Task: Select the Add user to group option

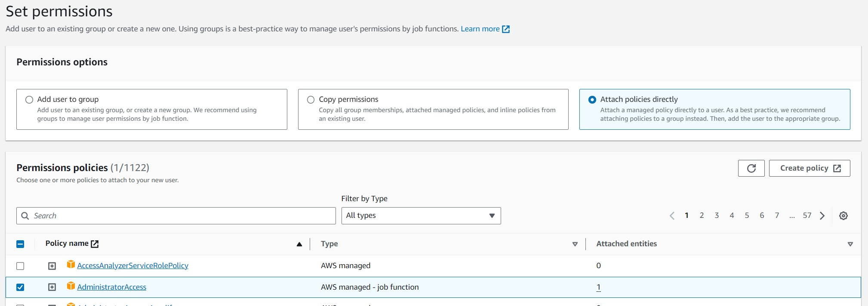Action: 29,100
